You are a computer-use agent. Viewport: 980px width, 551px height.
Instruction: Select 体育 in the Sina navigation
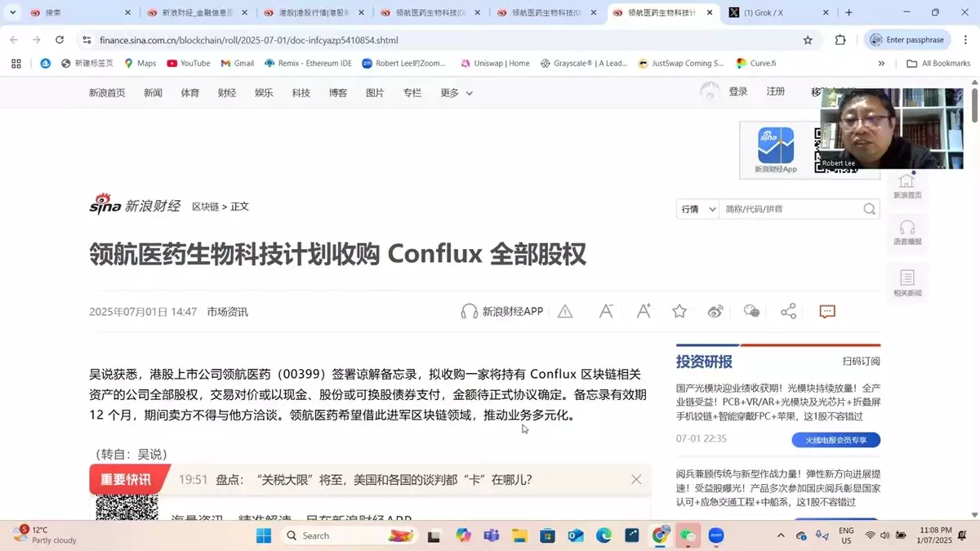[x=190, y=93]
